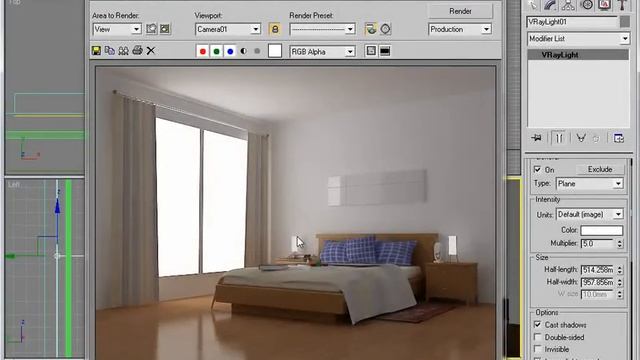640x360 pixels.
Task: Toggle the blue channel display
Action: point(230,51)
